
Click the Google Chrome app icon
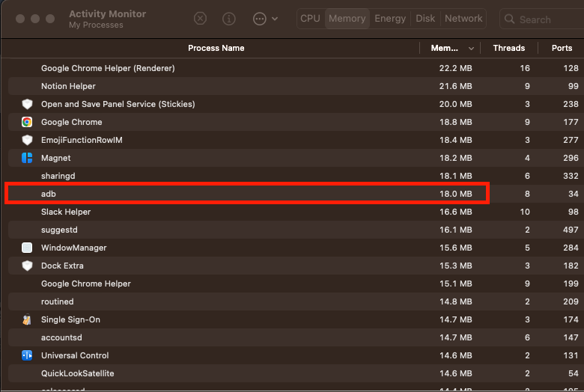(x=27, y=122)
